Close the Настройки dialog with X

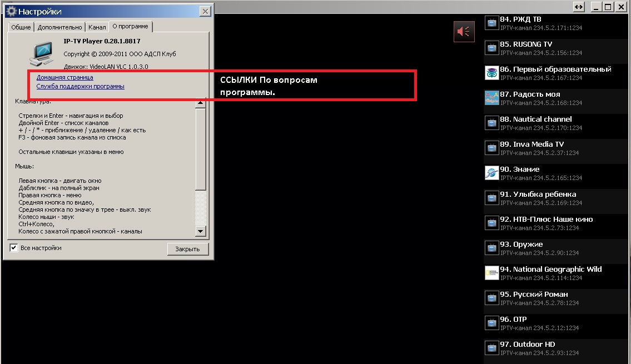point(205,11)
